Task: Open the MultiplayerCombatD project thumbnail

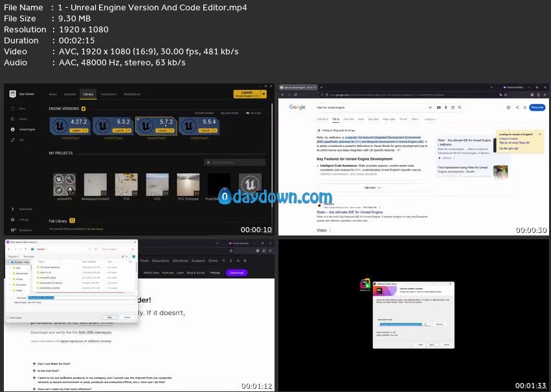Action: pyautogui.click(x=95, y=184)
